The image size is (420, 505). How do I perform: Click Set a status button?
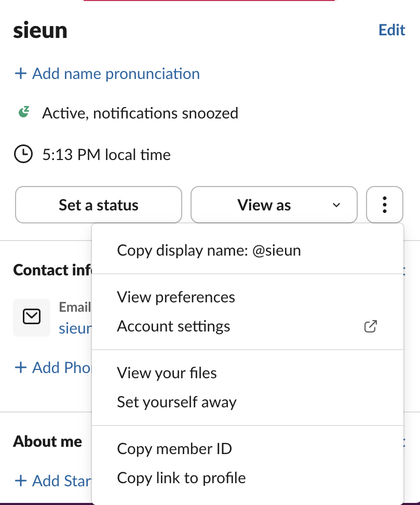point(99,205)
